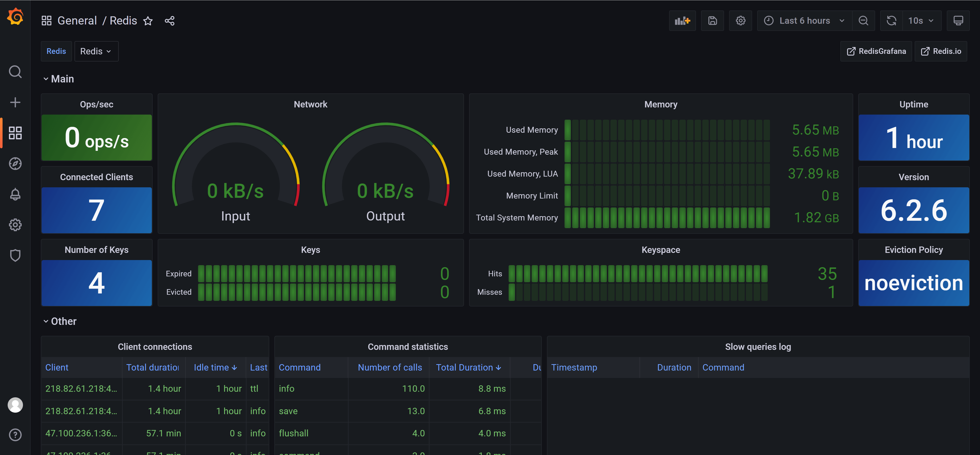Image resolution: width=980 pixels, height=455 pixels.
Task: Save the dashboard with the disk icon
Action: pyautogui.click(x=712, y=21)
